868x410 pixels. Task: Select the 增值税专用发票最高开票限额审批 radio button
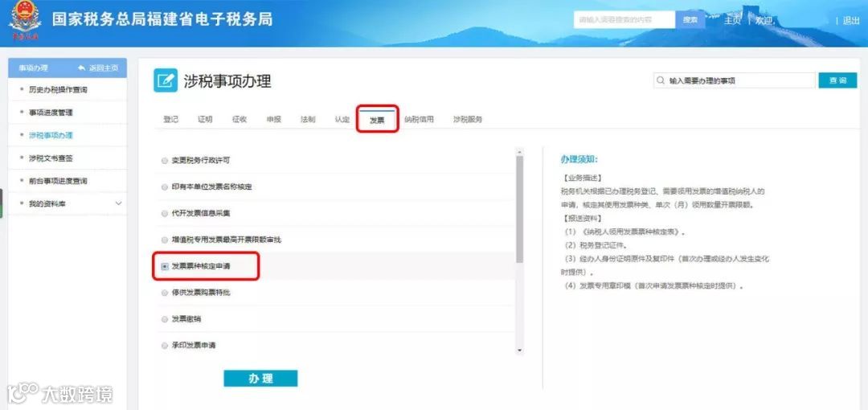pos(165,240)
